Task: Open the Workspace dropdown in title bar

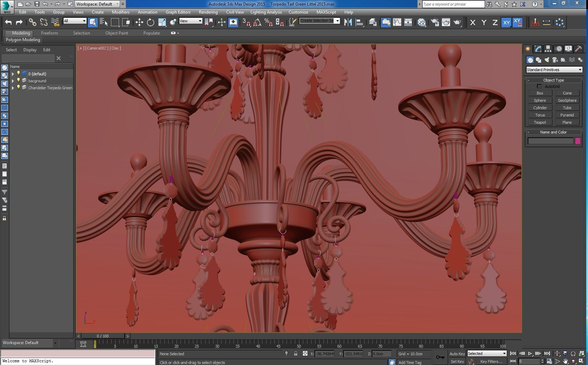Action: [x=98, y=4]
